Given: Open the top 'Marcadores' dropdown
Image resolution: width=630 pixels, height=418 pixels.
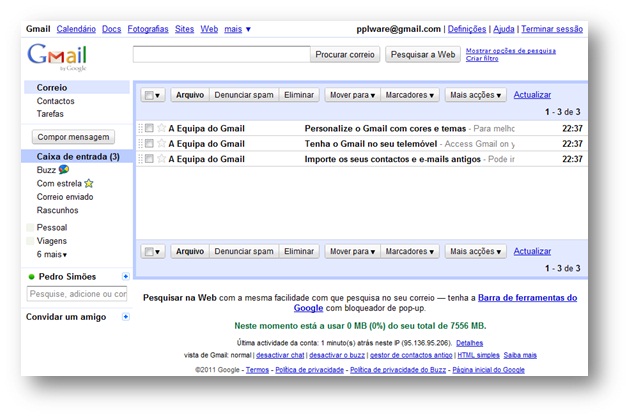Looking at the screenshot, I should point(409,95).
